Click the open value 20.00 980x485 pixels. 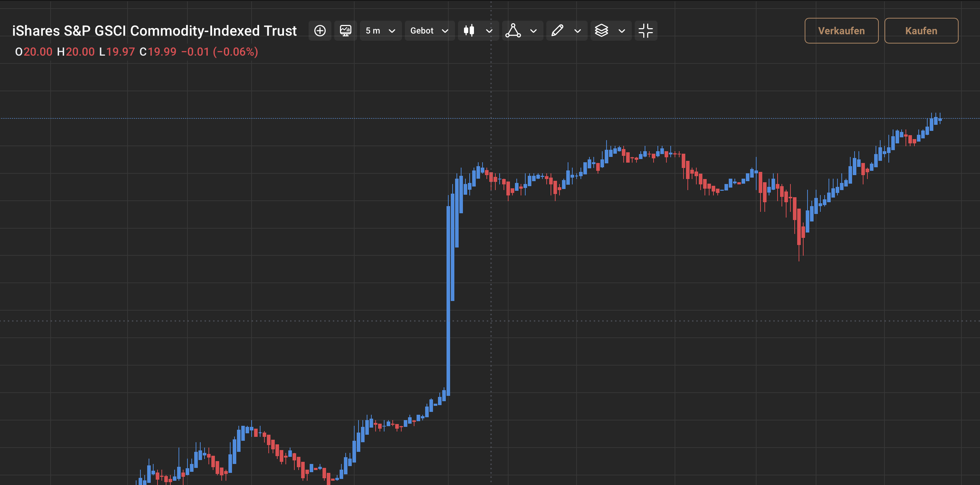[x=38, y=52]
